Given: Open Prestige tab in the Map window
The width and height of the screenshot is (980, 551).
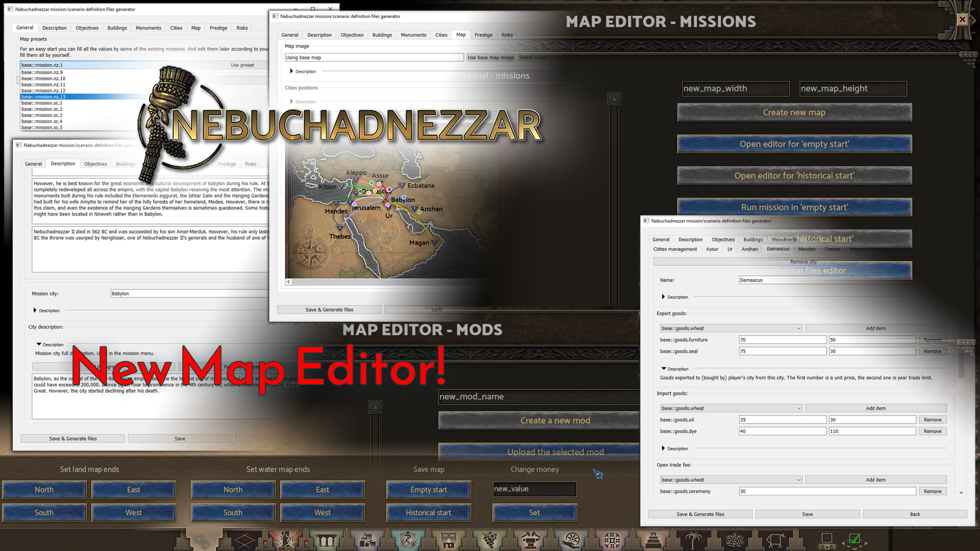Looking at the screenshot, I should (483, 35).
